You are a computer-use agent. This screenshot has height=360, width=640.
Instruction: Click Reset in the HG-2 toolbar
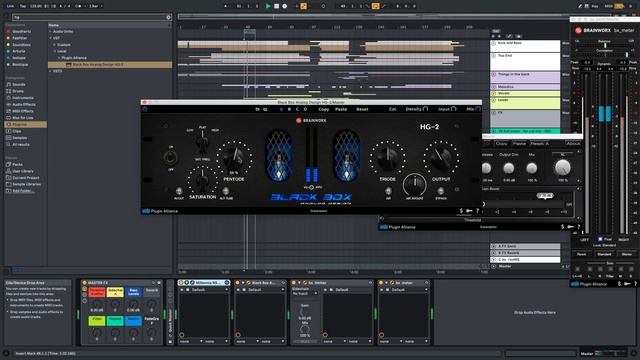coord(362,109)
